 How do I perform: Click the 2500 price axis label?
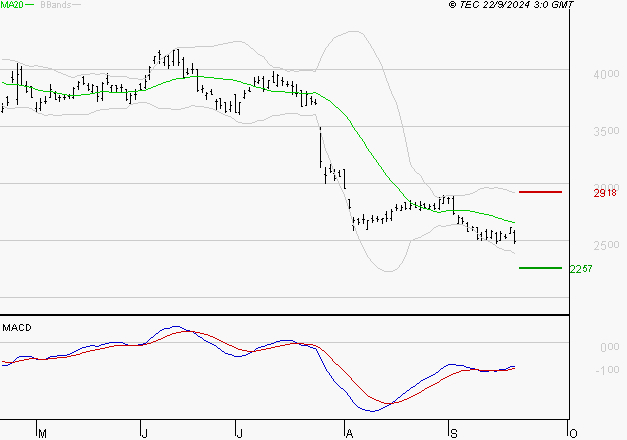[x=606, y=245]
